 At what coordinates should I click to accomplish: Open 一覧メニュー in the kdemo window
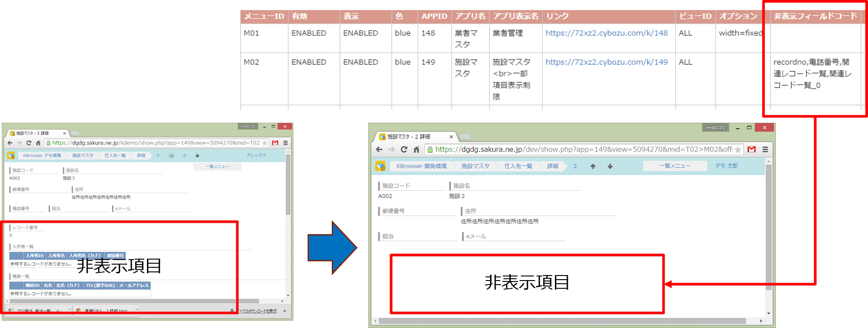pos(217,167)
